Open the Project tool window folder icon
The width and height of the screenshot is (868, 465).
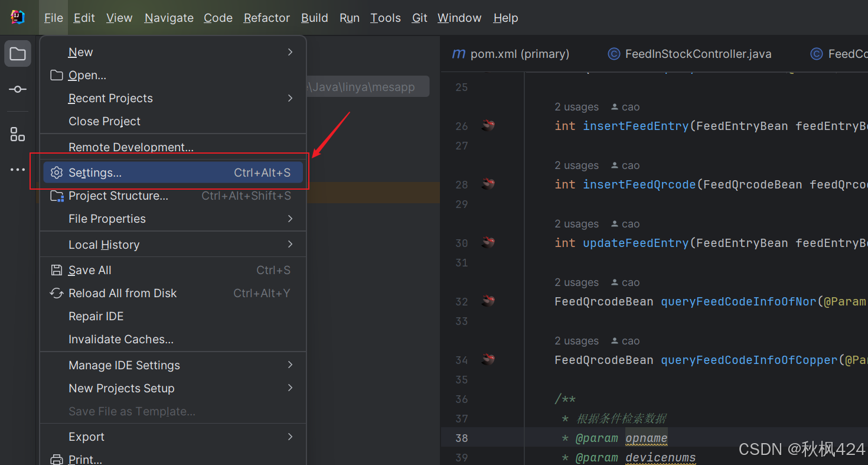click(17, 53)
